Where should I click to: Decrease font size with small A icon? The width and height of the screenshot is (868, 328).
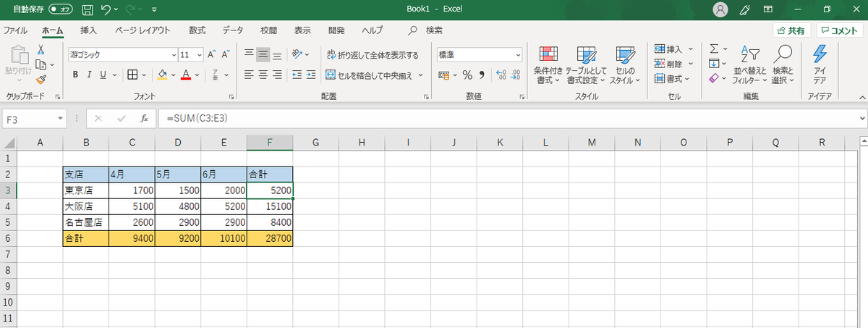point(225,54)
